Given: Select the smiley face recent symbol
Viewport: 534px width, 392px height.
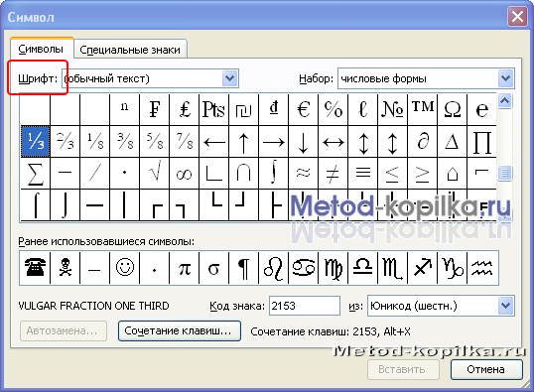Looking at the screenshot, I should [125, 268].
